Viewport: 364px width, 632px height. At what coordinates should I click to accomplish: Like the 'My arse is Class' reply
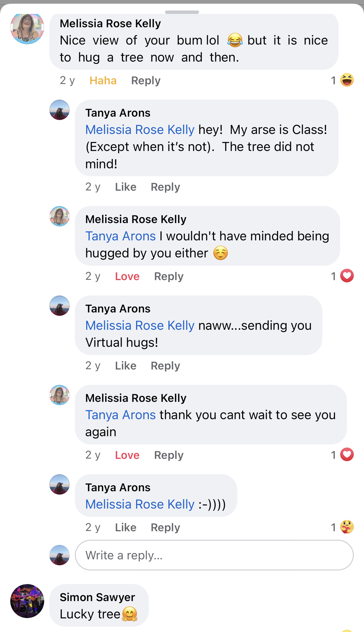pyautogui.click(x=126, y=187)
